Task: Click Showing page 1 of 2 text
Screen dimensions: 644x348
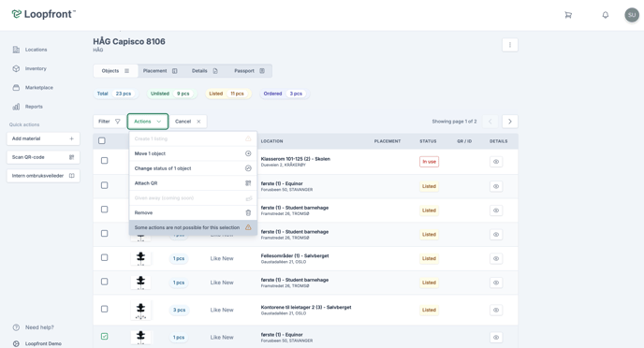Action: click(454, 122)
